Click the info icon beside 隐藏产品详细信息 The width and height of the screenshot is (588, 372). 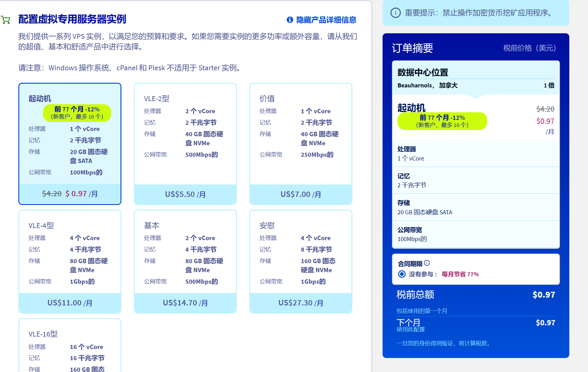click(x=290, y=20)
